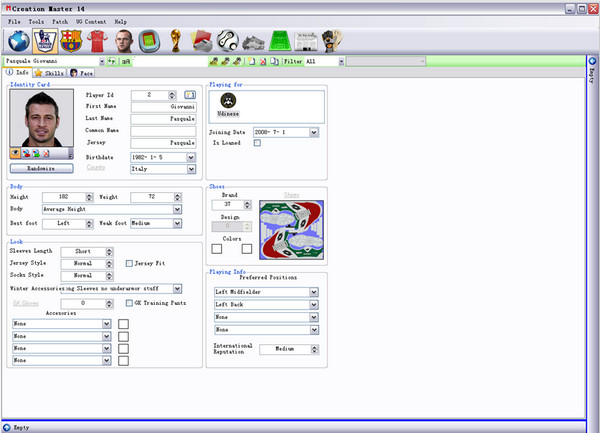Click the First Name field containing Giovanni

[x=163, y=107]
